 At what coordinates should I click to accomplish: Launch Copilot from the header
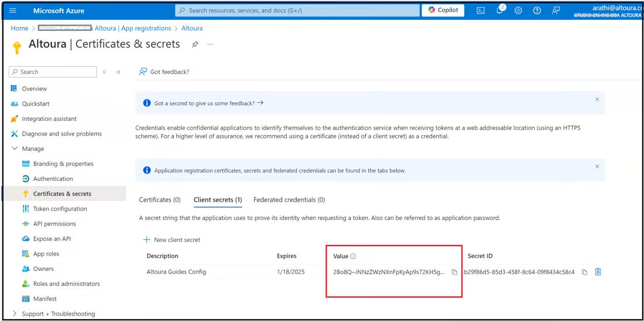[443, 11]
